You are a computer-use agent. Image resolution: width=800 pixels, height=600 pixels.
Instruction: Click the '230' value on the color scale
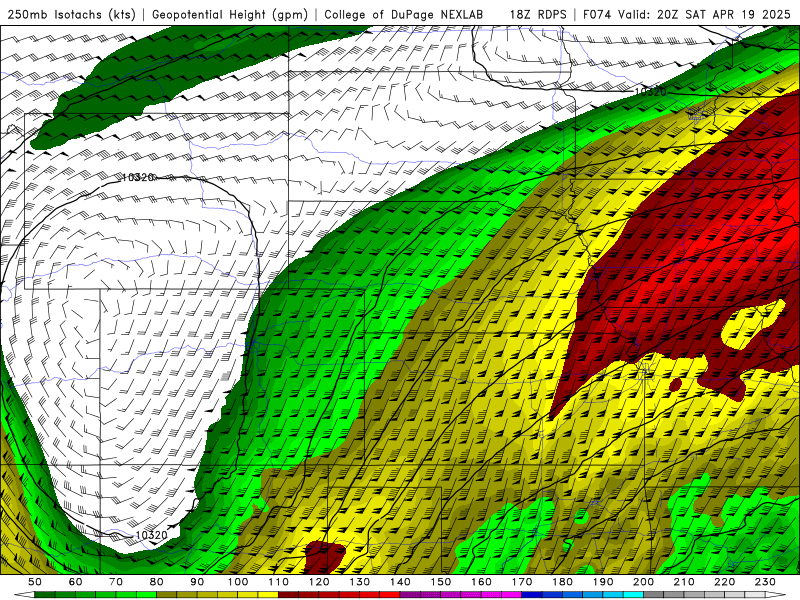pyautogui.click(x=766, y=582)
